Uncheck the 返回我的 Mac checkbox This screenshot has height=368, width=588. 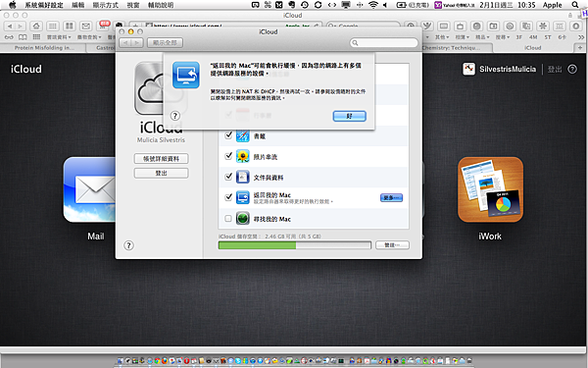(228, 197)
